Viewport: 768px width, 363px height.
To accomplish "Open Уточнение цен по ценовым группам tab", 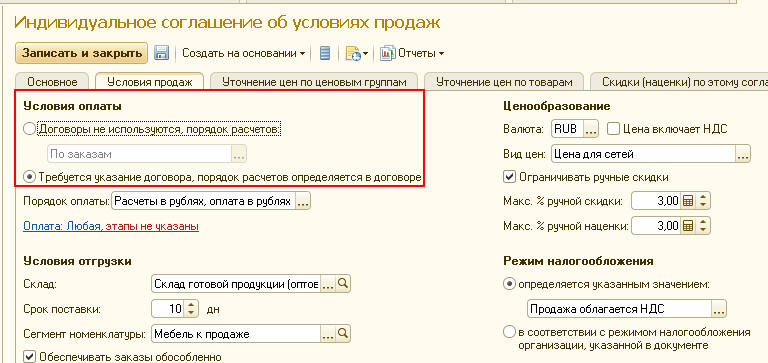I will 314,82.
